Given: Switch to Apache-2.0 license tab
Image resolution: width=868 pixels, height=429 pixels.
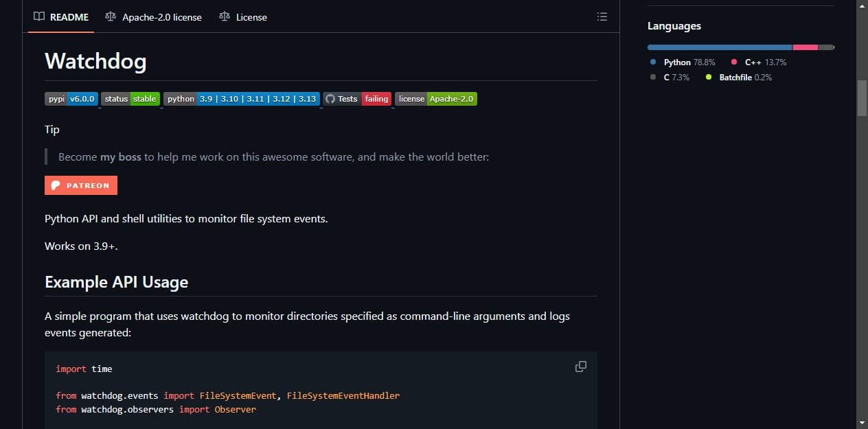Looking at the screenshot, I should click(153, 17).
